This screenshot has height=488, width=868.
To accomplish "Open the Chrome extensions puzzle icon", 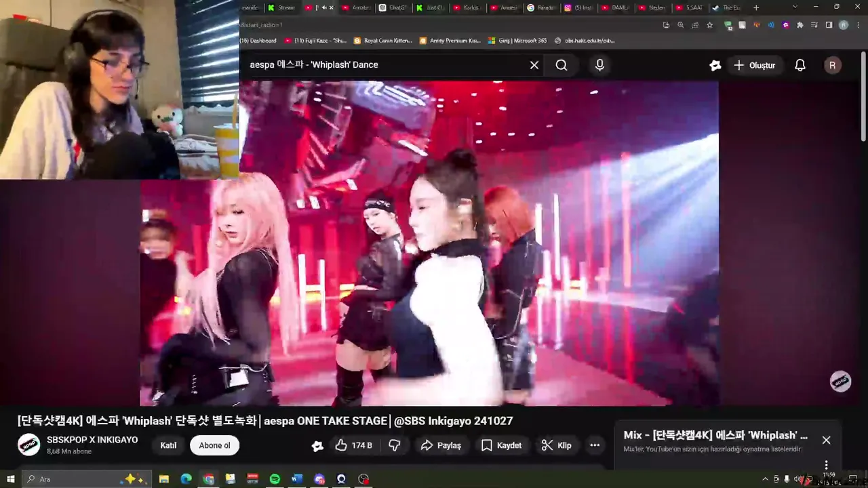I will point(800,25).
